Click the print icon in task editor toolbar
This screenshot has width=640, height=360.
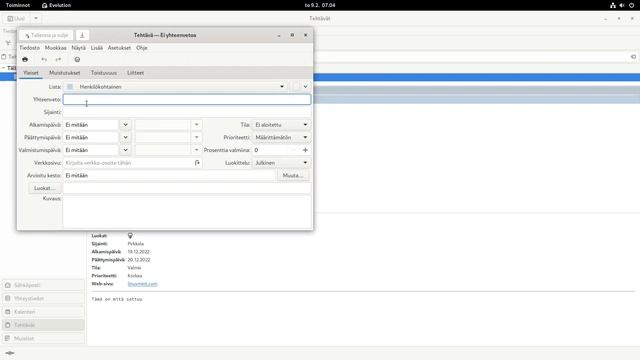coord(25,60)
